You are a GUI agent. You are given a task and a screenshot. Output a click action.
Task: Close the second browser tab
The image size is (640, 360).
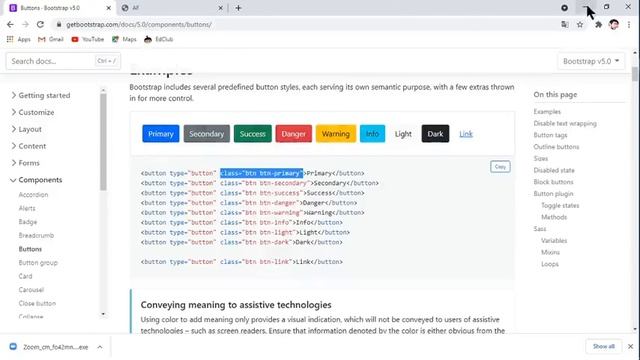pos(220,8)
